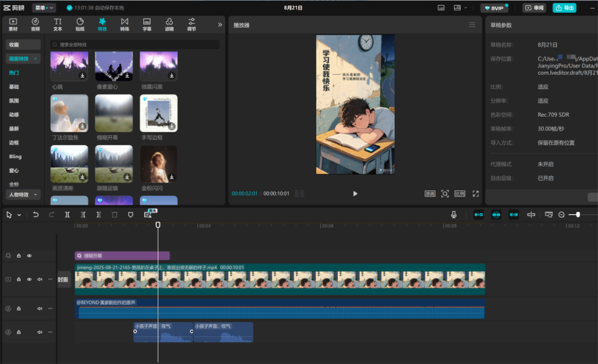This screenshot has width=598, height=364.
Task: Open the keyboard shortcuts icon
Action: tap(441, 8)
